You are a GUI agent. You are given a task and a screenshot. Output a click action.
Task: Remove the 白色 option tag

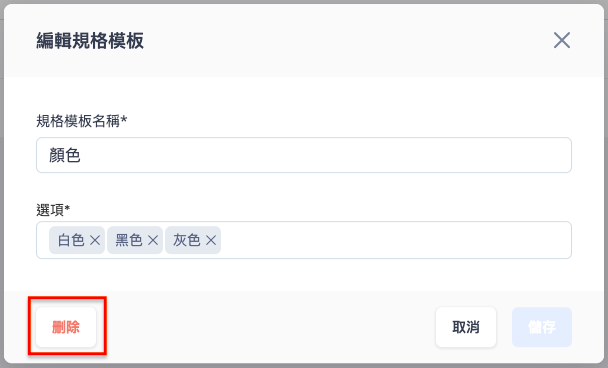click(x=95, y=240)
